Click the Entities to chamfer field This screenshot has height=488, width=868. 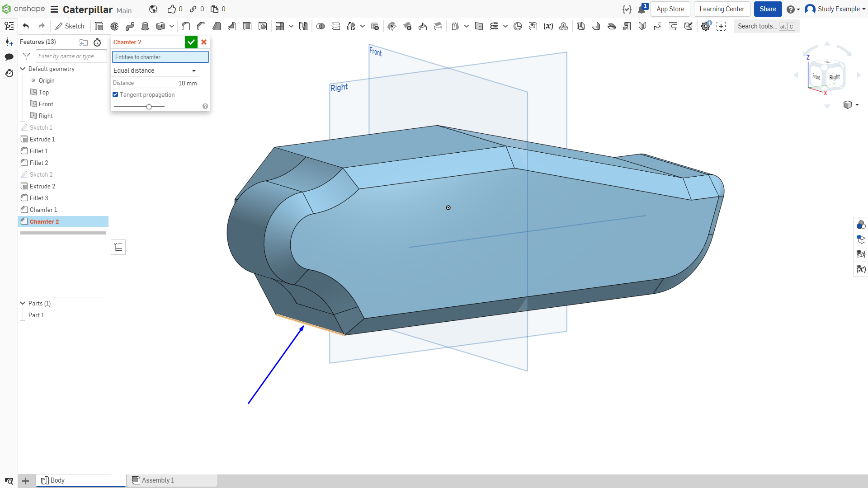[160, 57]
